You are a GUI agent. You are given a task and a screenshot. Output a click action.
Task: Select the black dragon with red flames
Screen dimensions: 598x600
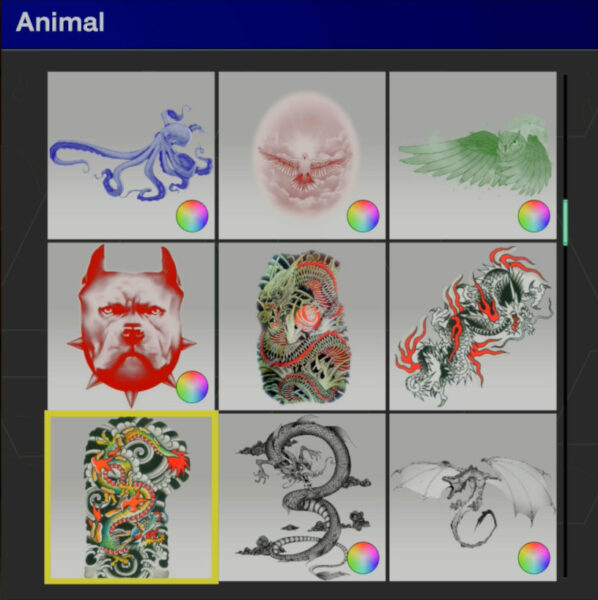473,326
